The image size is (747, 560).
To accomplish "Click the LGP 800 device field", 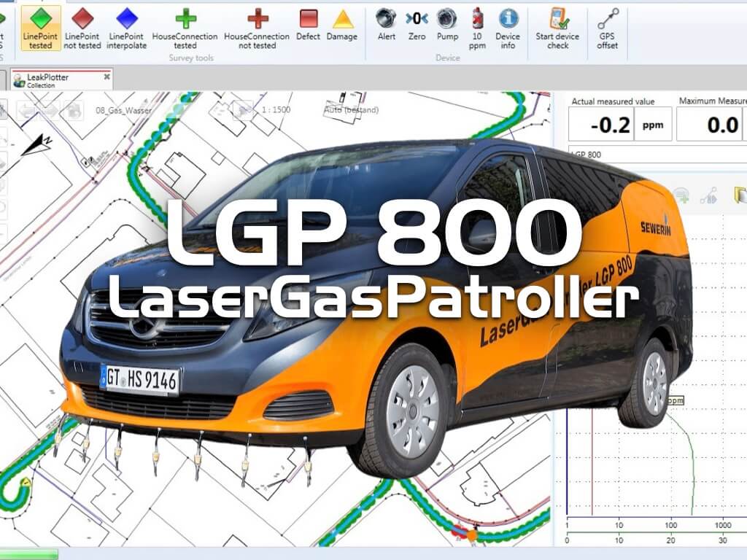I will pos(654,155).
